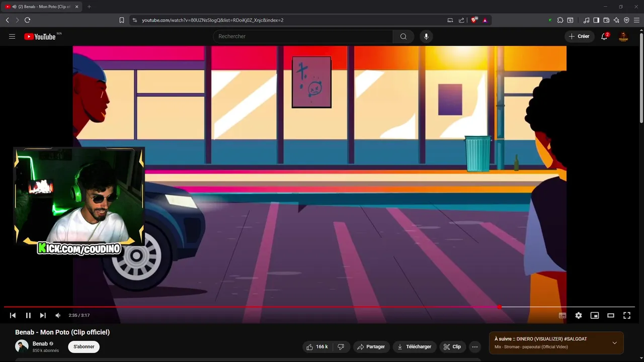This screenshot has width=644, height=362.
Task: Open the extensions puzzle piece menu
Action: [560, 20]
